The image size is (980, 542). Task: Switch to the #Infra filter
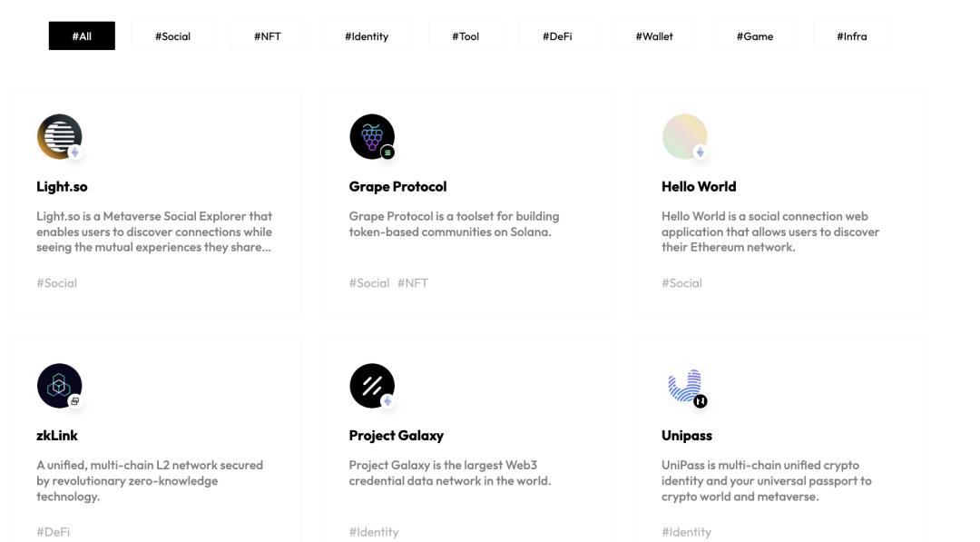[852, 36]
